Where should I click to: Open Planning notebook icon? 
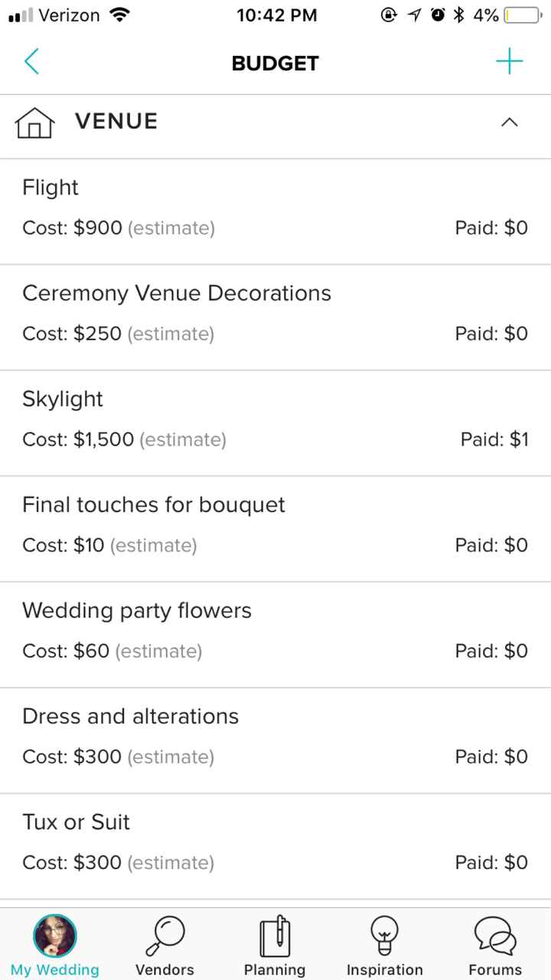tap(275, 936)
